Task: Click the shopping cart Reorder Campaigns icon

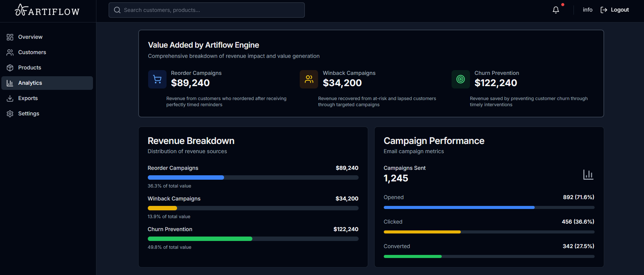Action: [157, 79]
